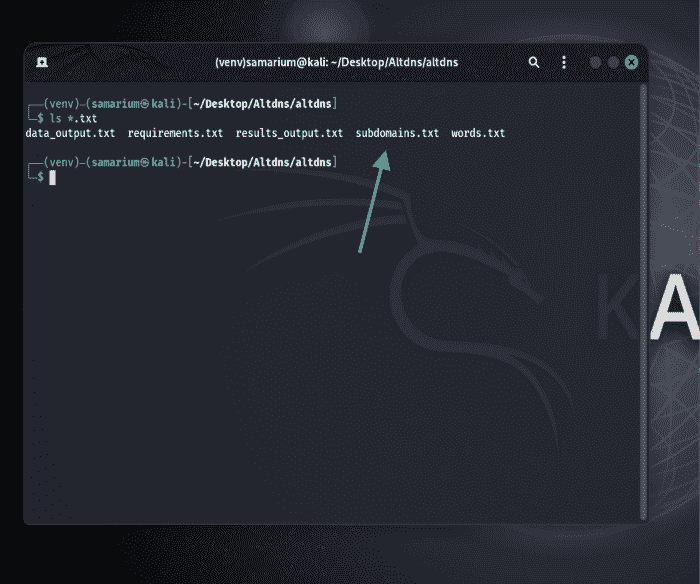
Task: Click the file name data_output.txt
Action: pyautogui.click(x=70, y=133)
